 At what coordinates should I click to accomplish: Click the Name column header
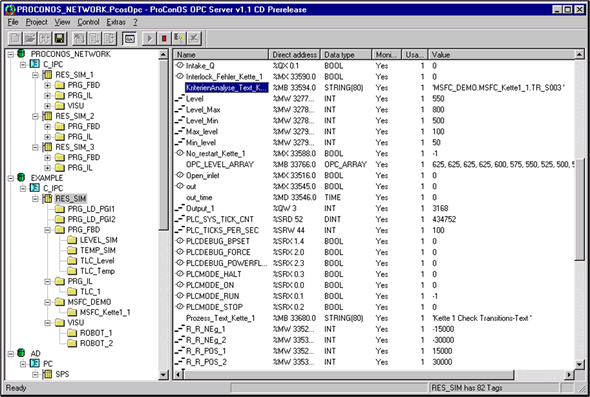coord(221,55)
